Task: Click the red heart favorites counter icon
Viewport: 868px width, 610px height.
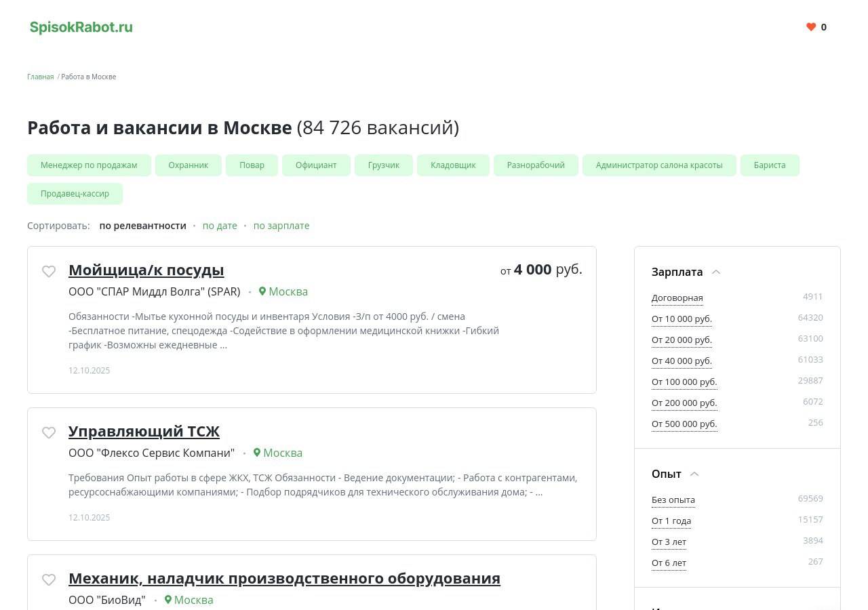Action: coord(810,27)
